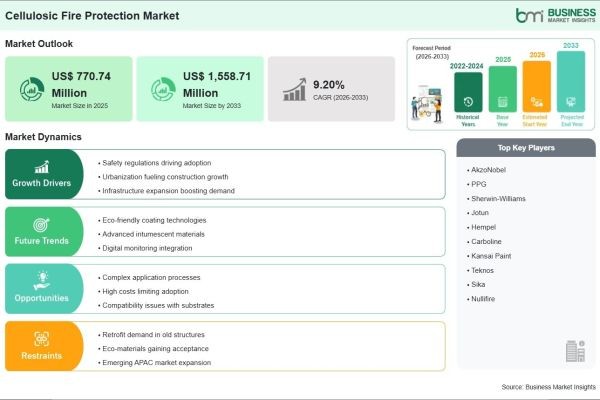The width and height of the screenshot is (600, 400).
Task: Click the Opportunities lightbulb hand icon
Action: point(42,281)
